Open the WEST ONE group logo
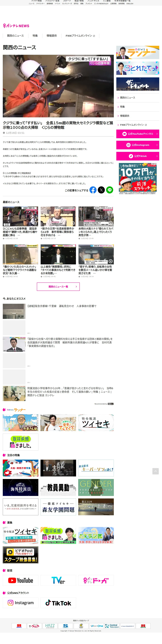This screenshot has height=644, width=162. (96, 626)
